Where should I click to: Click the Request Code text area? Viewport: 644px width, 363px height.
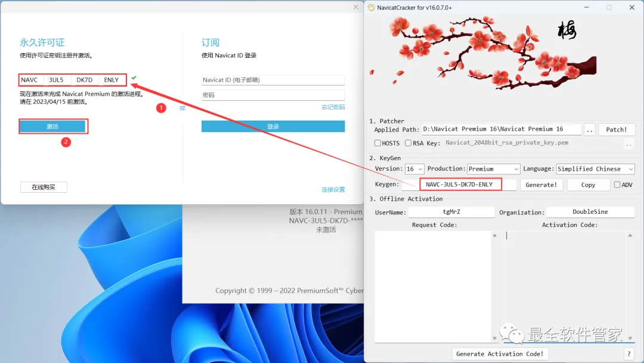pos(433,287)
